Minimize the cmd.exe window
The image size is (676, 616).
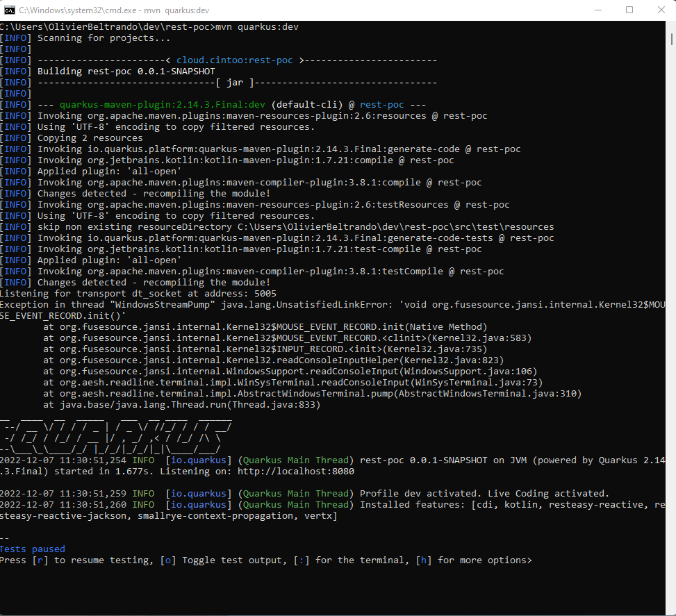coord(598,10)
